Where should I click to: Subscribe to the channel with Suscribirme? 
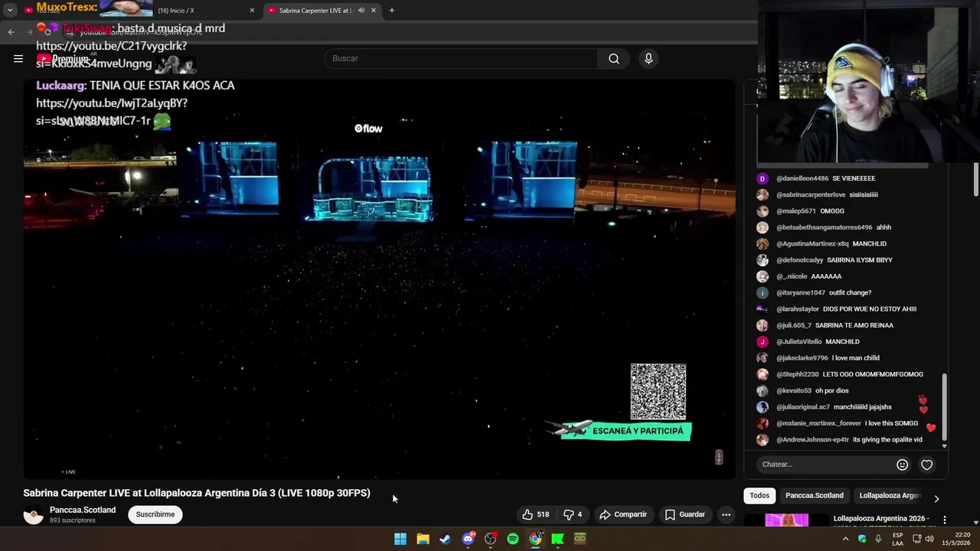[155, 514]
